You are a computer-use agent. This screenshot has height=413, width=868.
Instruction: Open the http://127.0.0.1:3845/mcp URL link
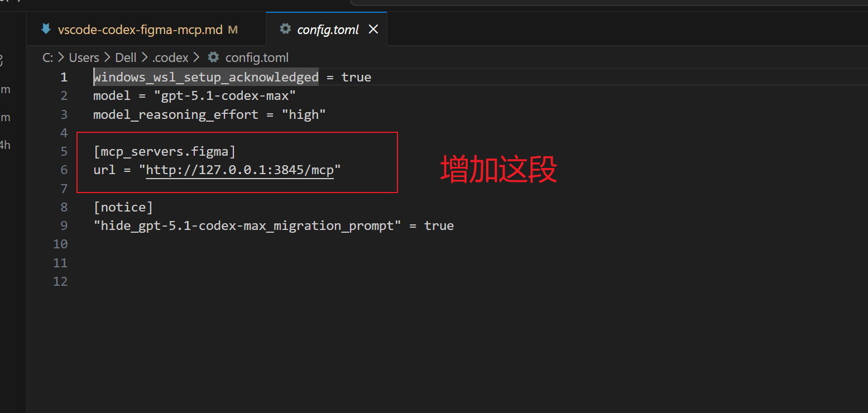pyautogui.click(x=239, y=170)
